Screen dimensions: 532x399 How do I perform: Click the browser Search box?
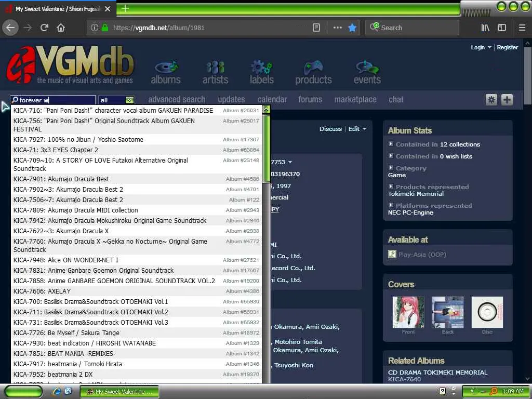click(x=412, y=28)
